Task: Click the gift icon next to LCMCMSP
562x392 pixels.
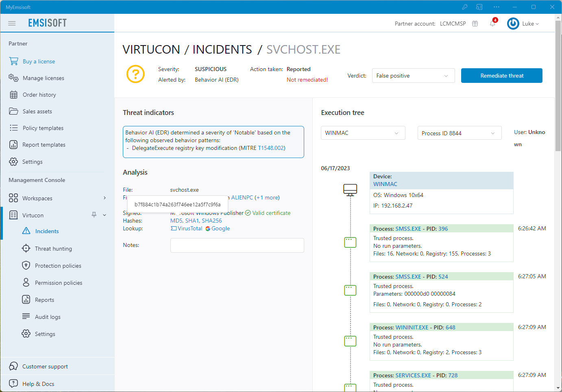Action: 475,24
